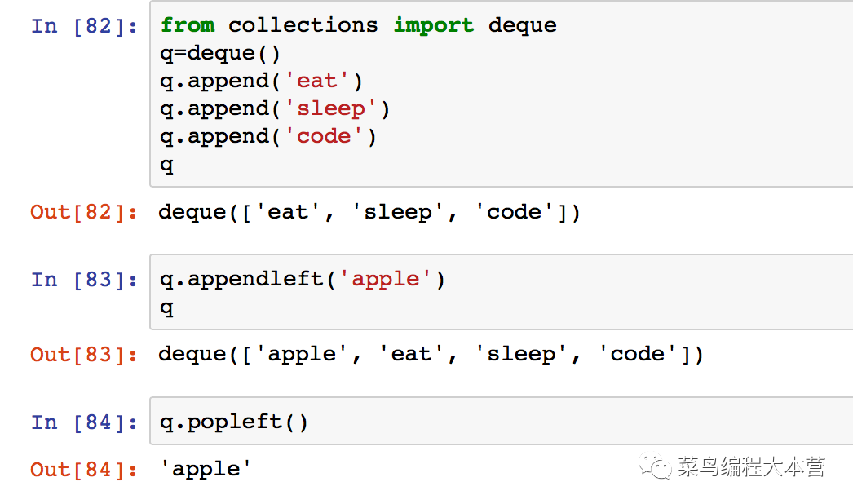
Task: Click inside the q.appendleft('apple') line
Action: click(303, 279)
